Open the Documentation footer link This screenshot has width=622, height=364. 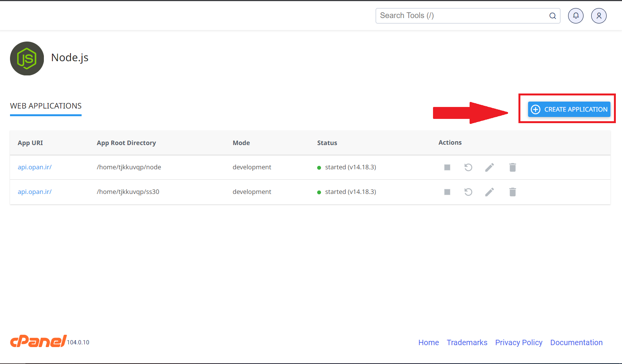pos(576,342)
